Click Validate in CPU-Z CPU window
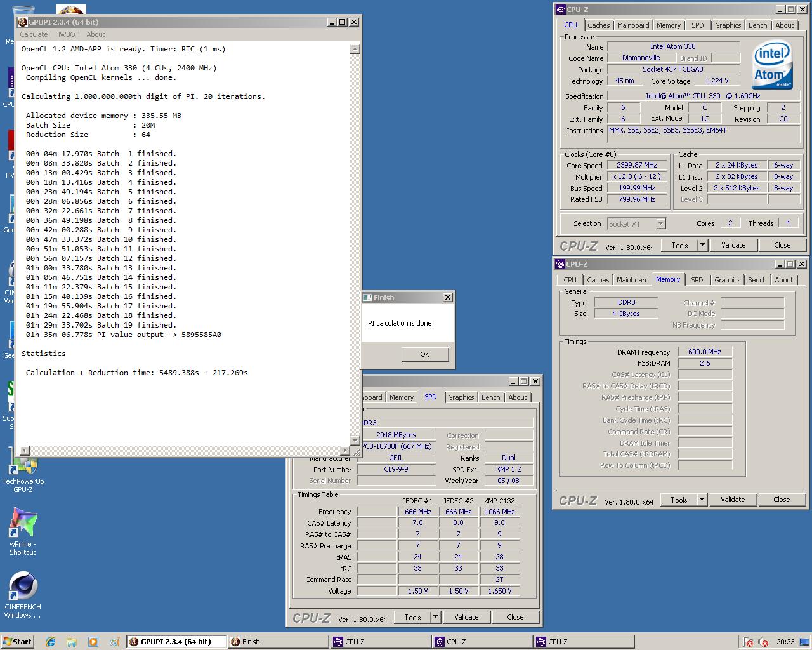812x650 pixels. pyautogui.click(x=733, y=245)
